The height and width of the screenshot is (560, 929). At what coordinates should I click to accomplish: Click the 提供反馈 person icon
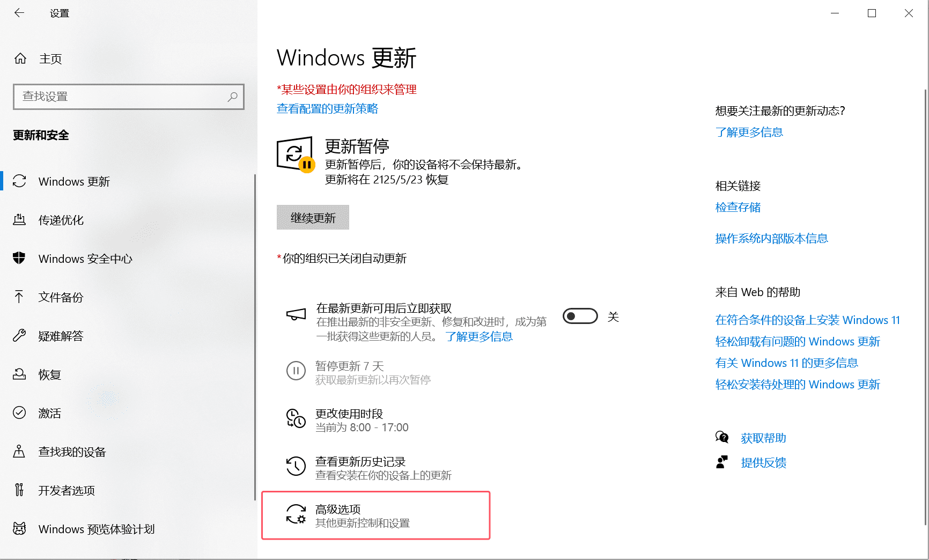722,462
